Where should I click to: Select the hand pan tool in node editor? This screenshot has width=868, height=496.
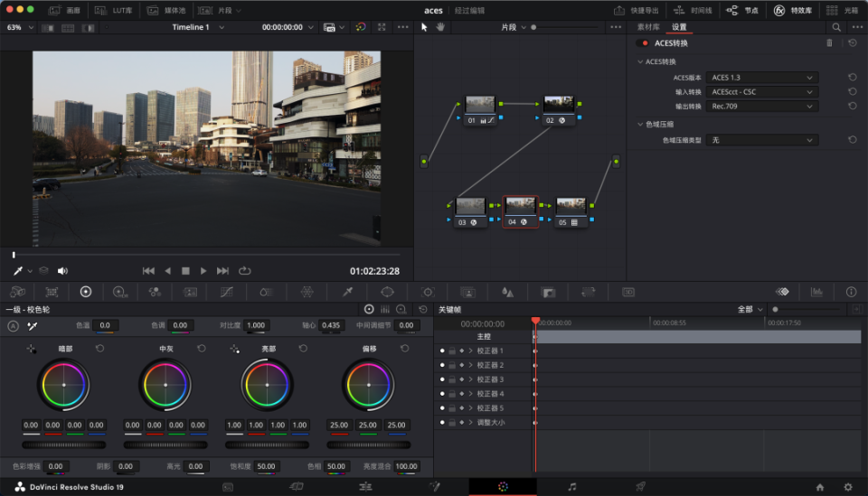pyautogui.click(x=440, y=27)
